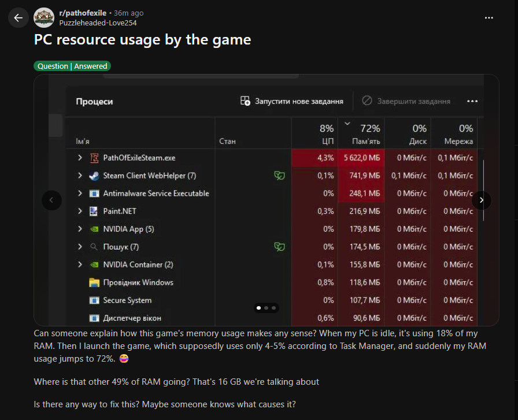This screenshot has width=518, height=420.
Task: Select the first gallery page dot
Action: pyautogui.click(x=258, y=308)
